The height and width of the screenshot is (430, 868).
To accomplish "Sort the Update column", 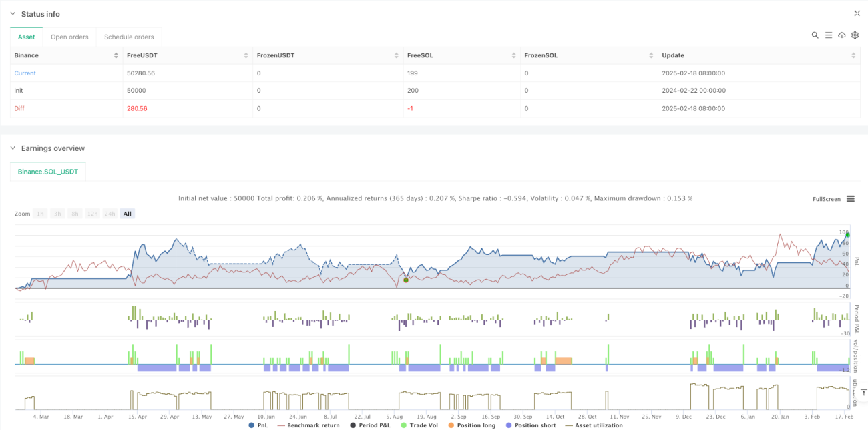I will pos(853,55).
